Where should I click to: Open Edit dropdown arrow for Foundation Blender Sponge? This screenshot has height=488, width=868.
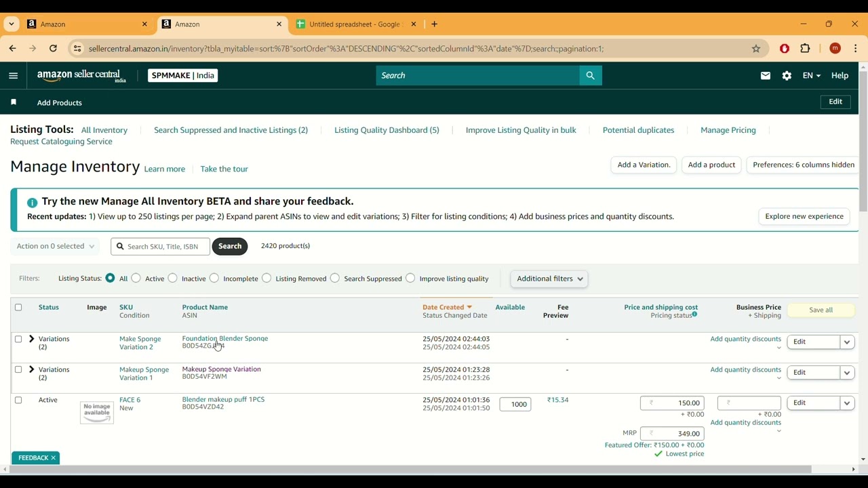point(848,342)
